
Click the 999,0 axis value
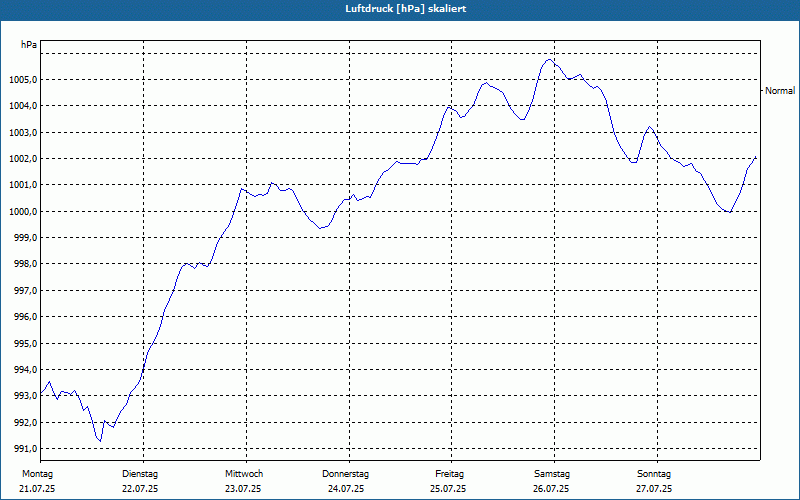(25, 238)
